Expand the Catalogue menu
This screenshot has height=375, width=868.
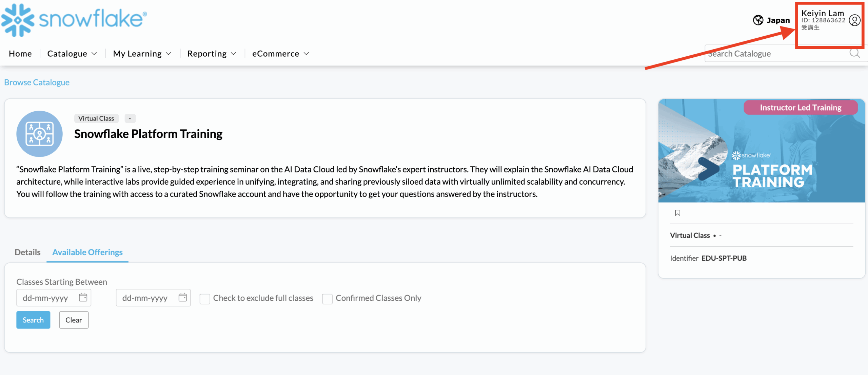(x=72, y=54)
